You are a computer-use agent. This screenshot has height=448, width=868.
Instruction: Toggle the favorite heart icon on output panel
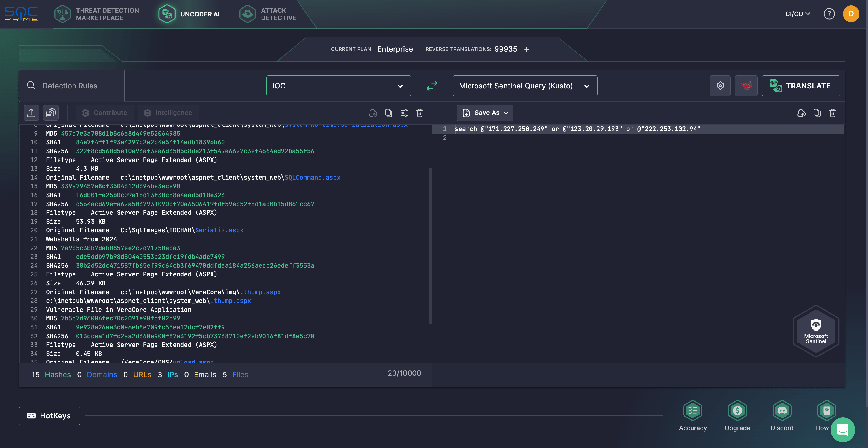746,86
